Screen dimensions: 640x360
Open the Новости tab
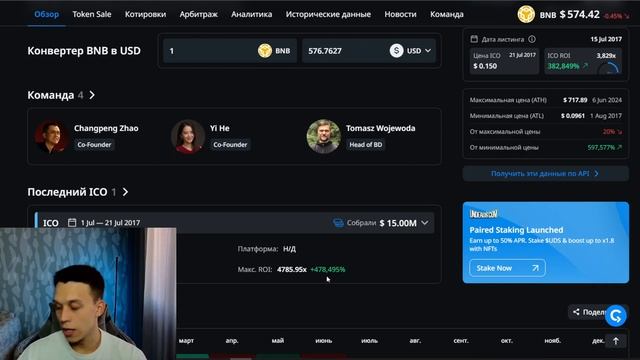tap(400, 14)
